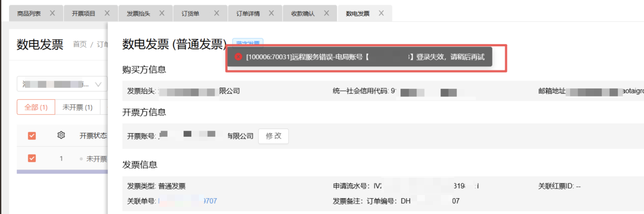Click the red error icon in toast

click(238, 57)
